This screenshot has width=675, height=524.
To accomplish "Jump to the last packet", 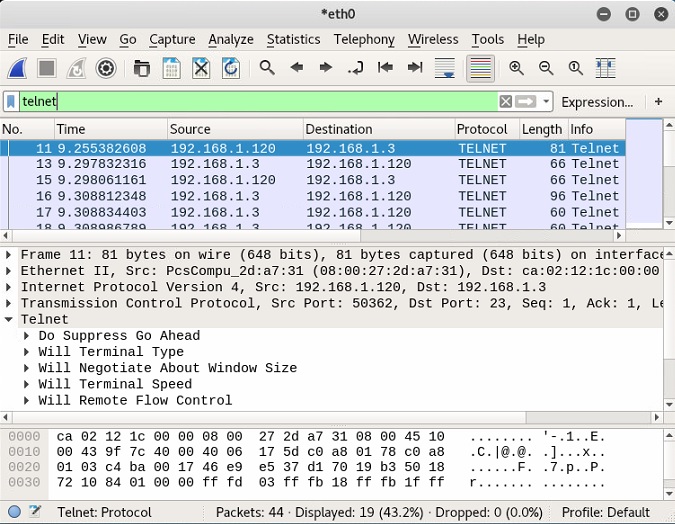I will tap(415, 68).
